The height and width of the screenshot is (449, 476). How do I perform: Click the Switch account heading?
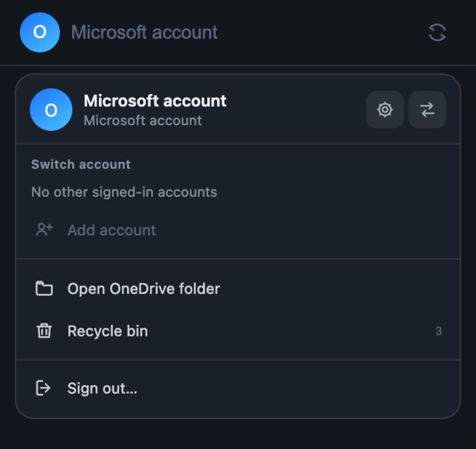click(x=81, y=164)
